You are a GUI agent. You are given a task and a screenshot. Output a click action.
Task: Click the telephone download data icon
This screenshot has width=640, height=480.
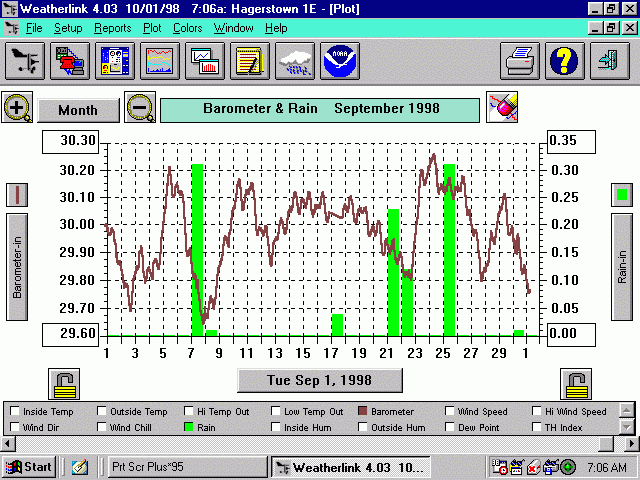(x=70, y=61)
